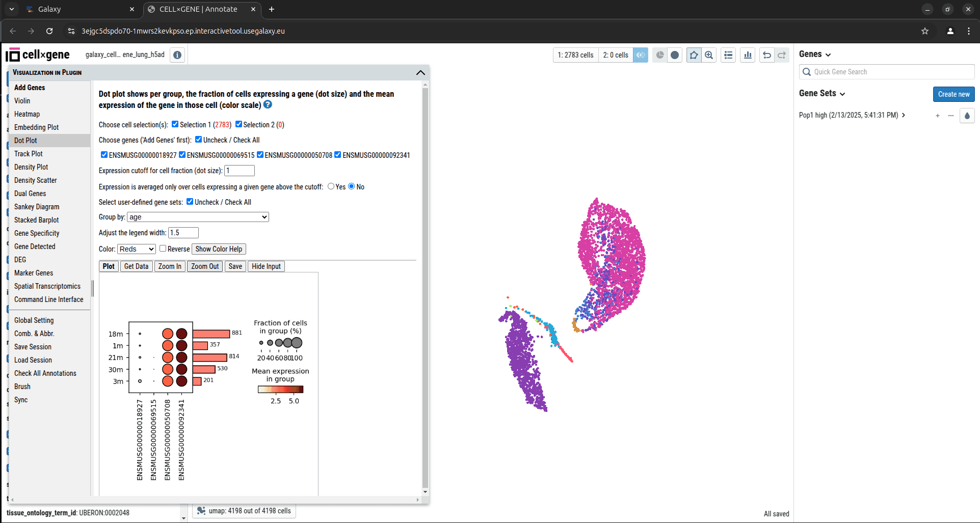Click the expression cutoff input field
Viewport: 980px width, 523px height.
tap(239, 171)
